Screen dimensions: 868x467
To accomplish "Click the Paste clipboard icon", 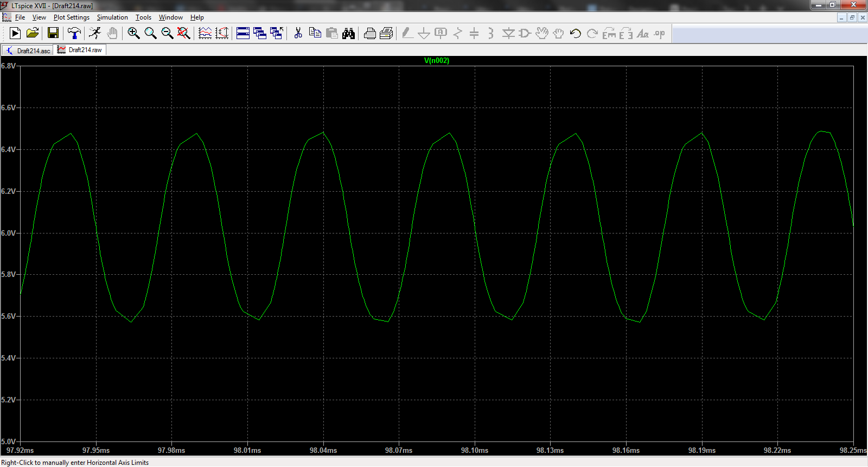I will pos(331,34).
